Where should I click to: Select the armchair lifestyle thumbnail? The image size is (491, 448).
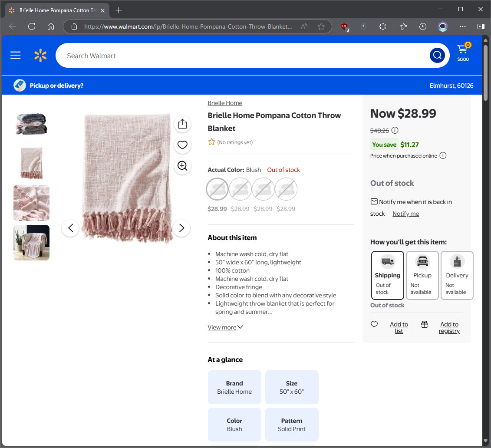coord(31,243)
